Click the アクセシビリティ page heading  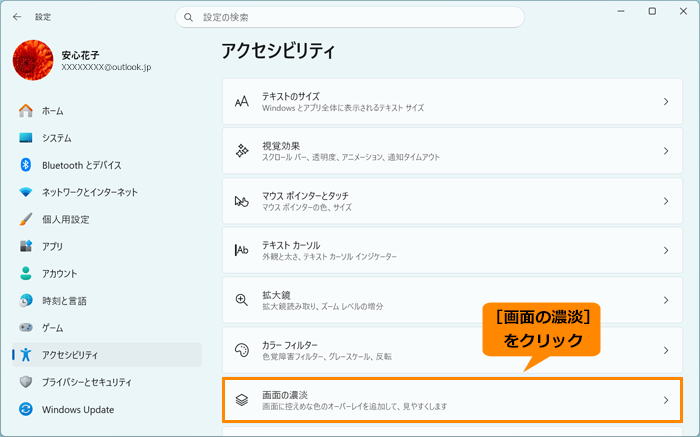278,51
